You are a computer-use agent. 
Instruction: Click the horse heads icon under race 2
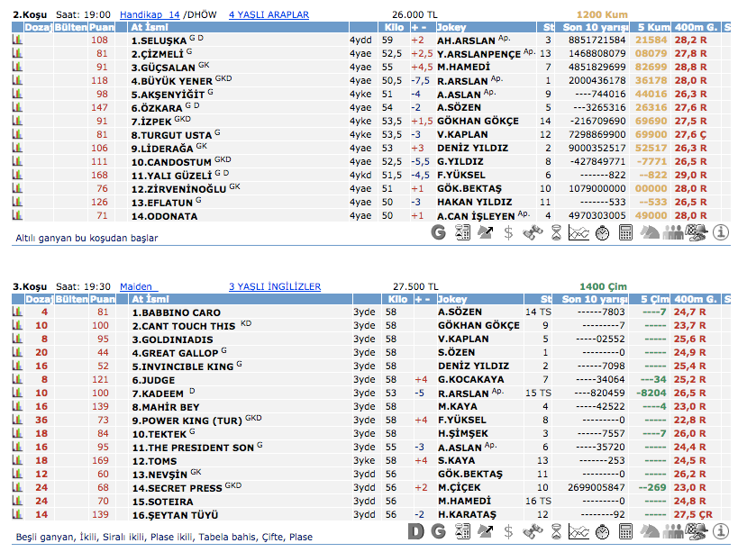pyautogui.click(x=650, y=232)
